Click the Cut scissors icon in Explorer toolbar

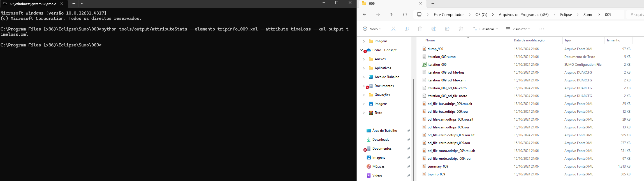pos(393,29)
